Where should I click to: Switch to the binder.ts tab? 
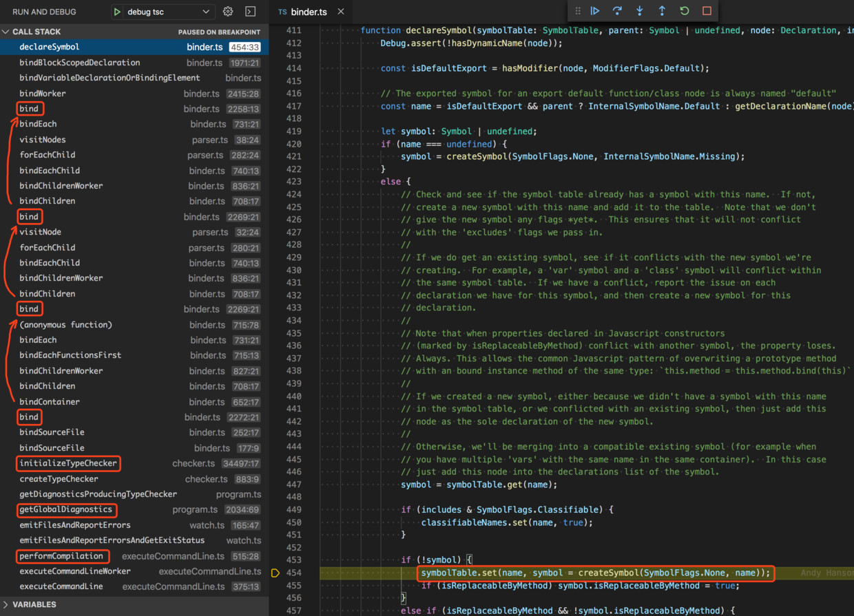308,12
